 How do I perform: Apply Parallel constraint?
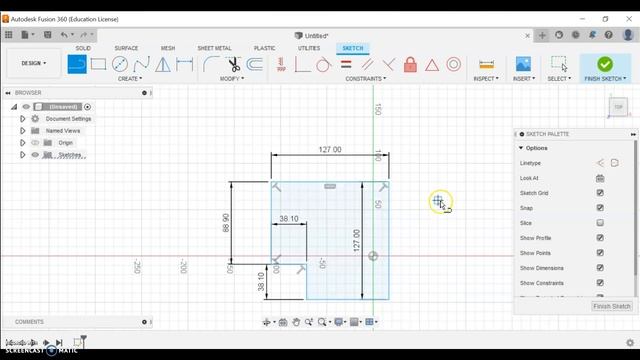[367, 64]
